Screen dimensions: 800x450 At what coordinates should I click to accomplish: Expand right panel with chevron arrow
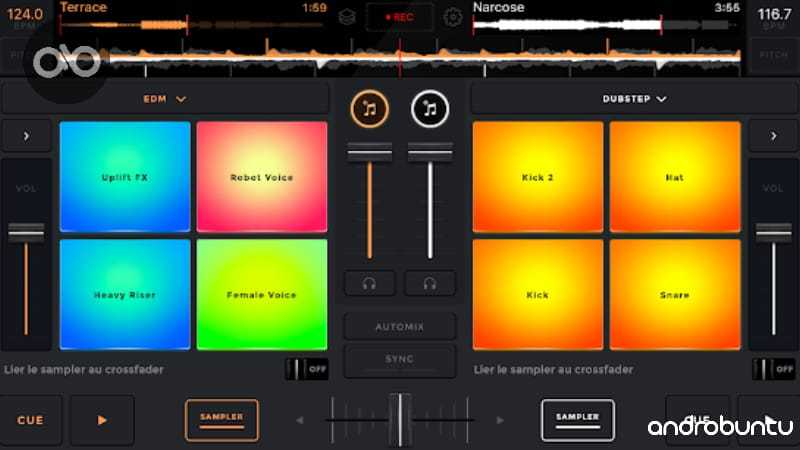coord(773,136)
